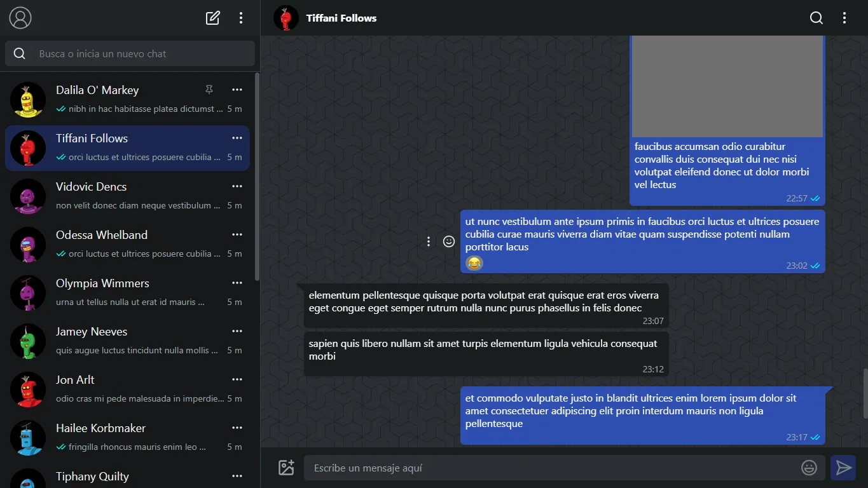
Task: Click the laughing emoji reaction on message
Action: pyautogui.click(x=474, y=263)
